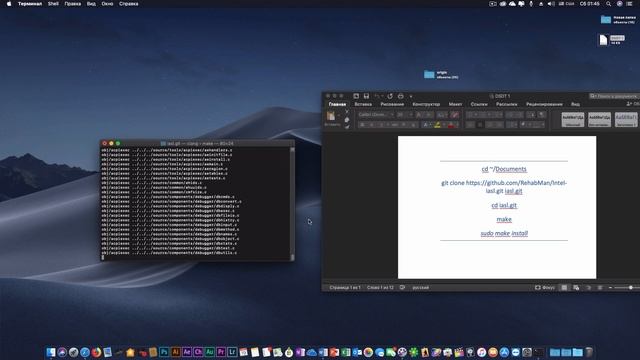
Task: Click the Фокус mode button
Action: (545, 287)
